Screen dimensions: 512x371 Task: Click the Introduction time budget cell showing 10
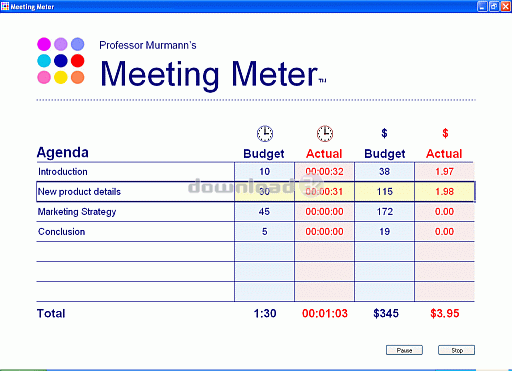coord(265,172)
